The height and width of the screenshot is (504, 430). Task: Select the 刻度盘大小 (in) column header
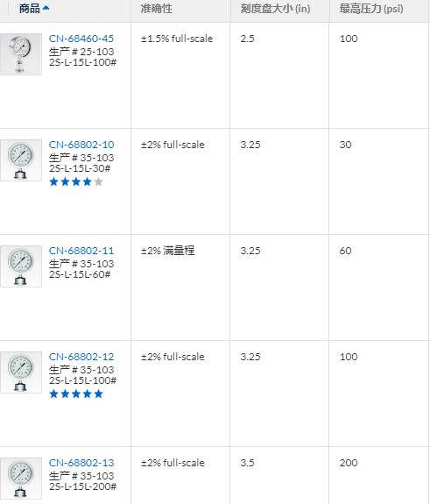[275, 9]
